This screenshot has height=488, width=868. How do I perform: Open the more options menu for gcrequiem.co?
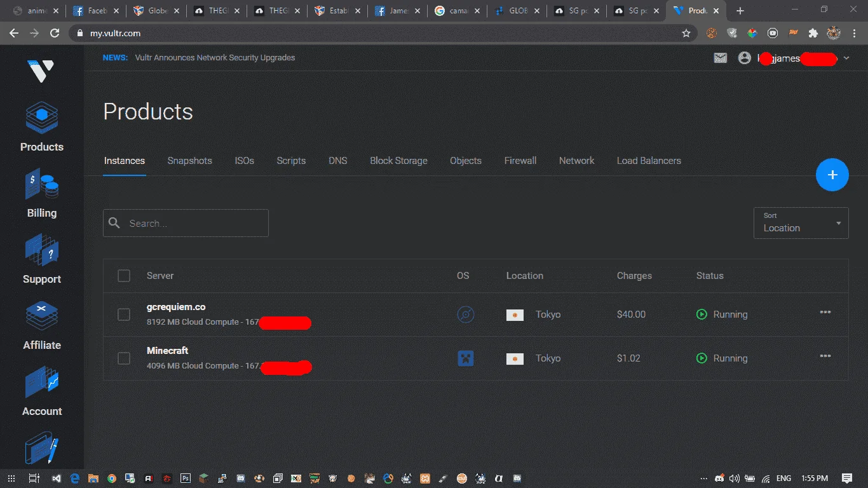[825, 313]
